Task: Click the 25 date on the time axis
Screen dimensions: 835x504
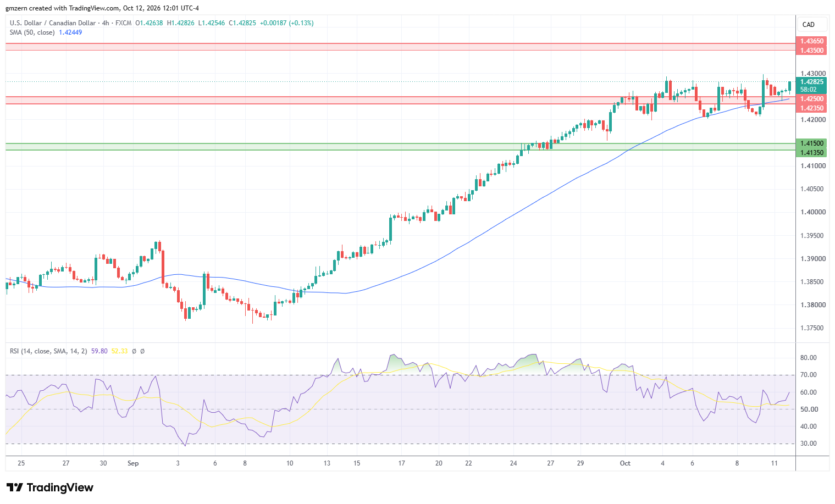Action: (x=21, y=463)
